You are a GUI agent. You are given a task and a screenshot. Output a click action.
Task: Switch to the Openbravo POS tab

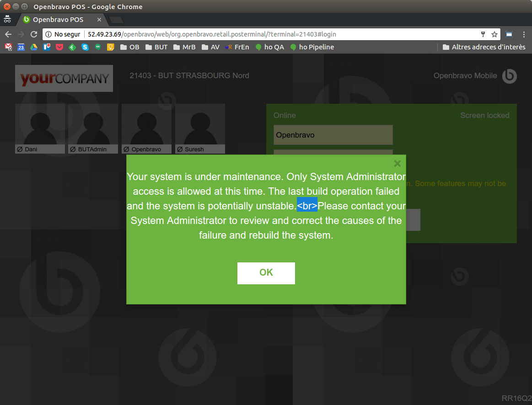point(59,20)
